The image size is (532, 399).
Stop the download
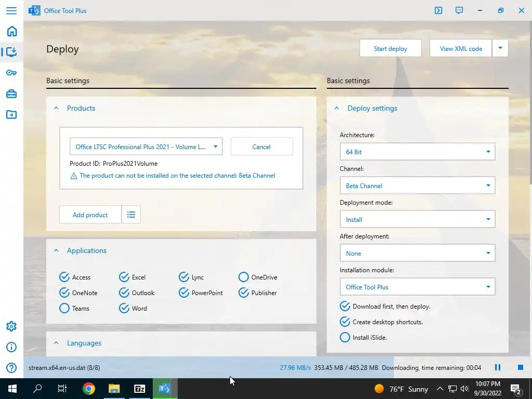521,367
